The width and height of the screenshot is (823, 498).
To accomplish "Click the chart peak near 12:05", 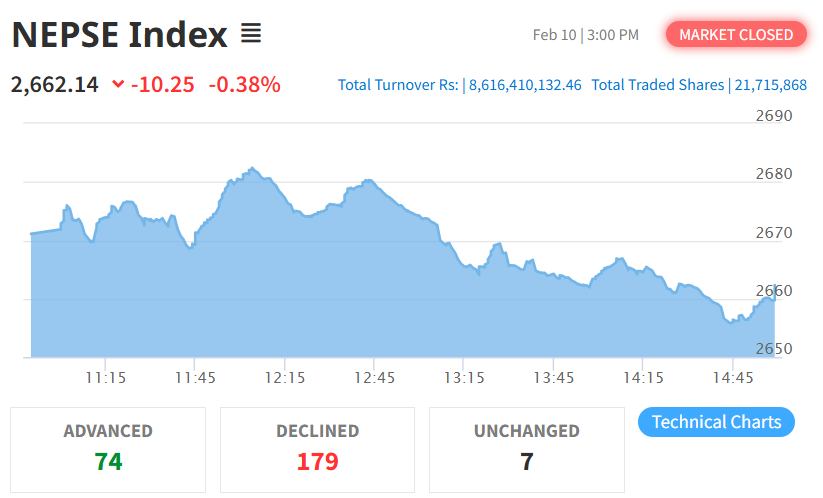I will (251, 169).
